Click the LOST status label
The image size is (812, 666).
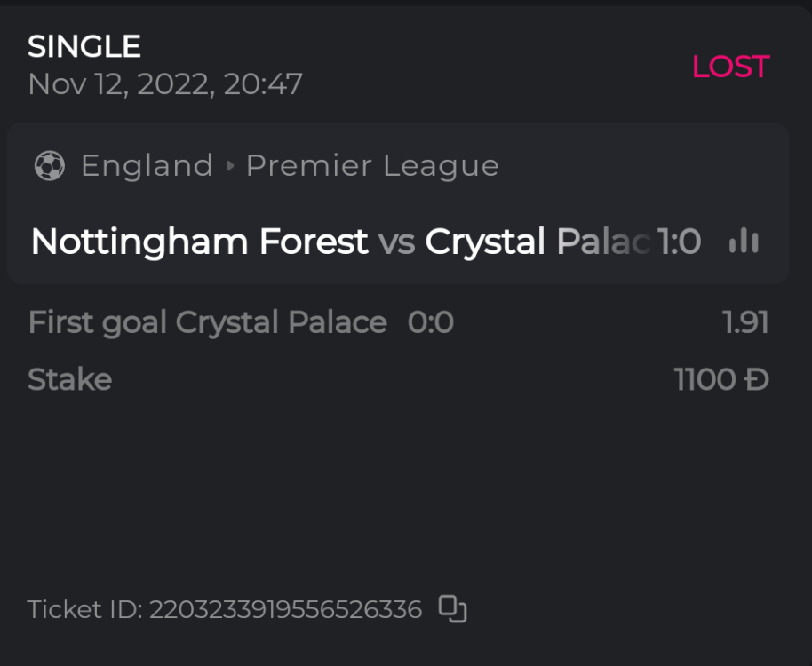[730, 67]
